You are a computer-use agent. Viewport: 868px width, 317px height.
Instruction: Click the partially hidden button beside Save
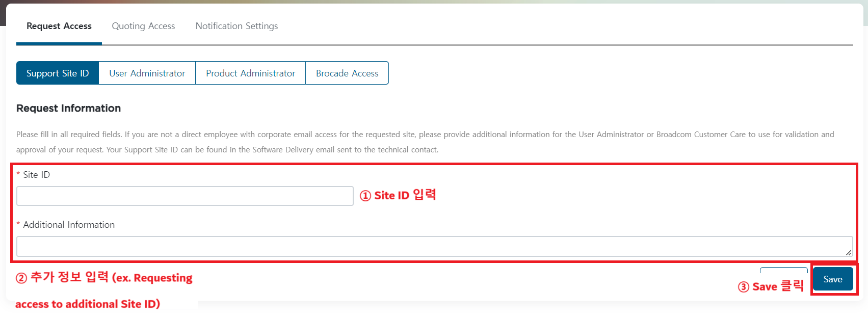[783, 271]
